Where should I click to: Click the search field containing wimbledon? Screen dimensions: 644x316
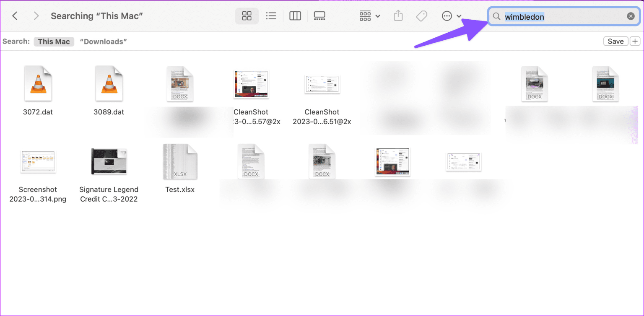tap(564, 16)
